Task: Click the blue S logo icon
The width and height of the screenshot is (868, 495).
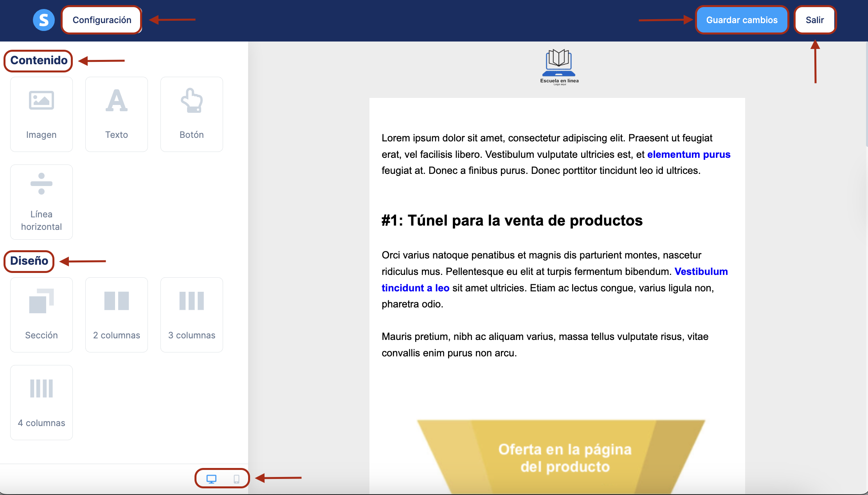Action: (x=43, y=20)
